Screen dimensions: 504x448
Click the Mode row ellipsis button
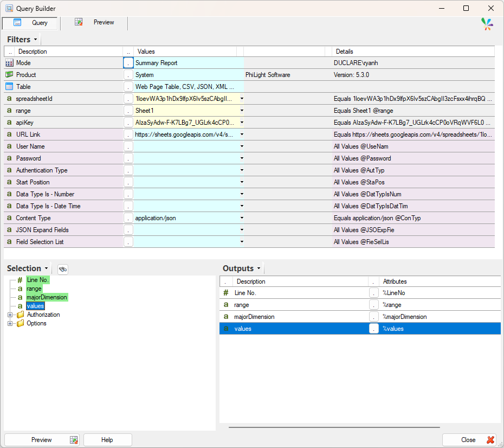[x=128, y=63]
